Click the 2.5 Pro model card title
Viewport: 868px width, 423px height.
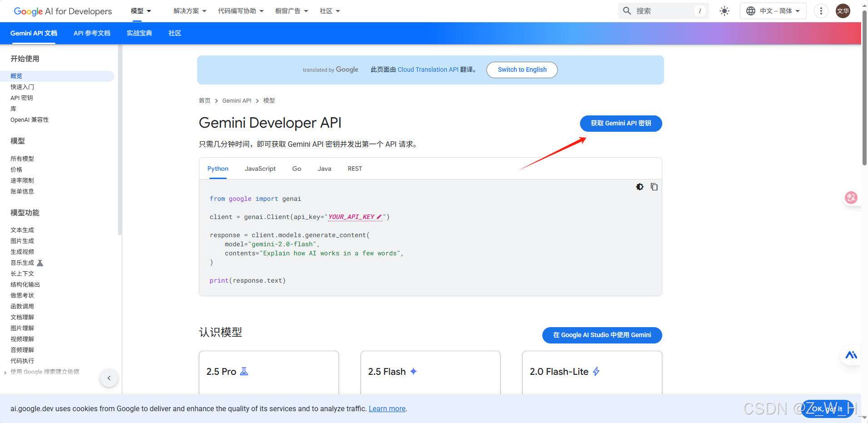click(221, 372)
